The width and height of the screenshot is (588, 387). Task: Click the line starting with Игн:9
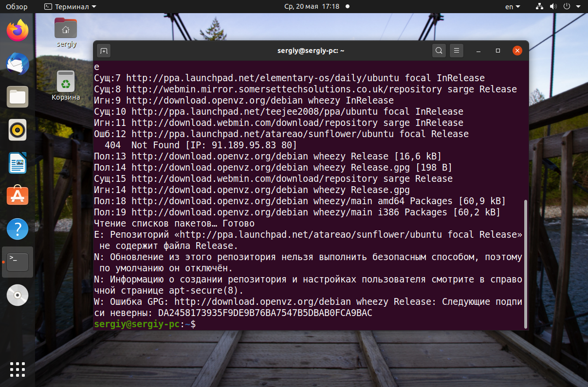[x=244, y=101]
